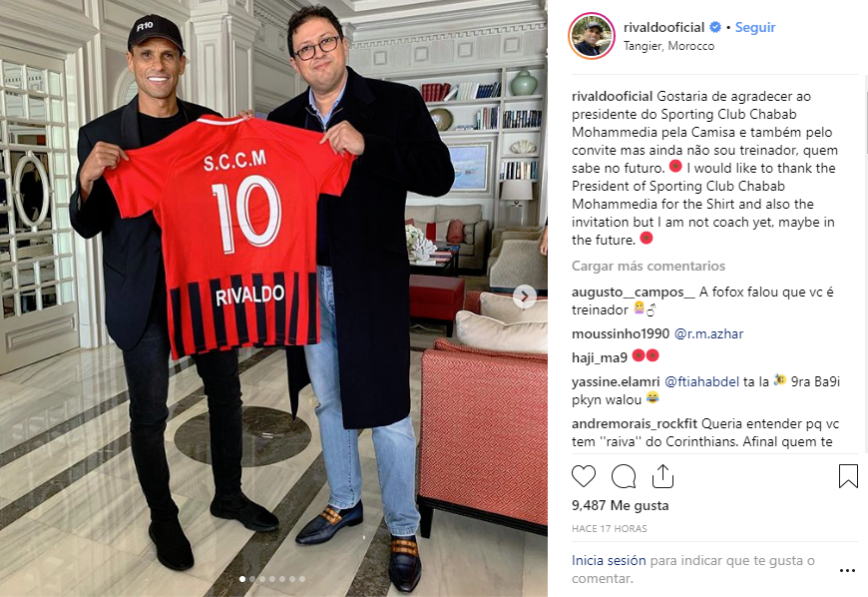Open the @ftiahabdel mention link

[701, 381]
